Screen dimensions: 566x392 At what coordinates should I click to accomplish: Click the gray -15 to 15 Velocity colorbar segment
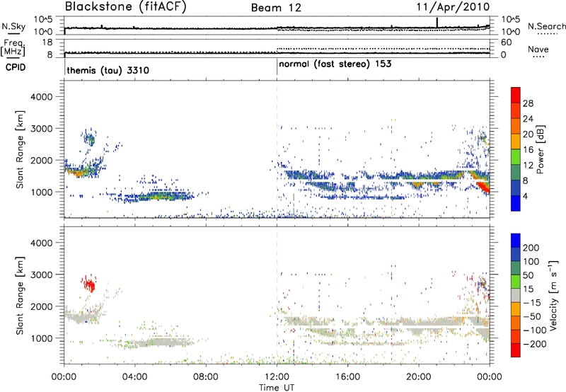[x=516, y=295]
